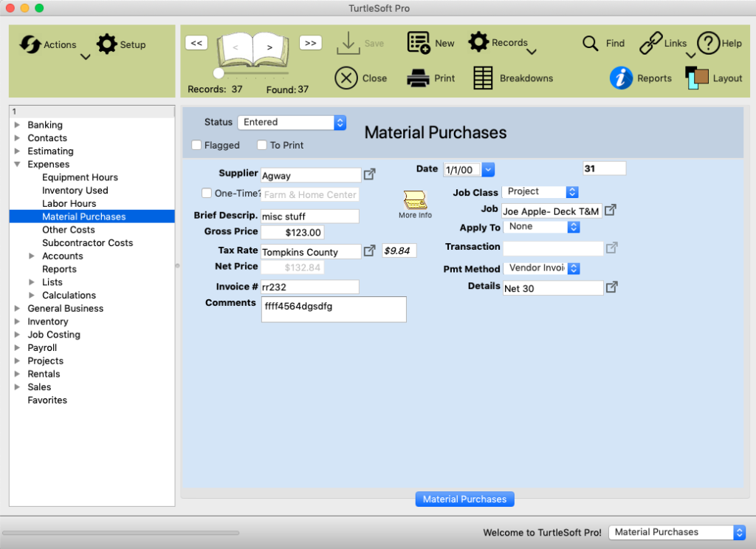Open the Reports info icon

(621, 78)
